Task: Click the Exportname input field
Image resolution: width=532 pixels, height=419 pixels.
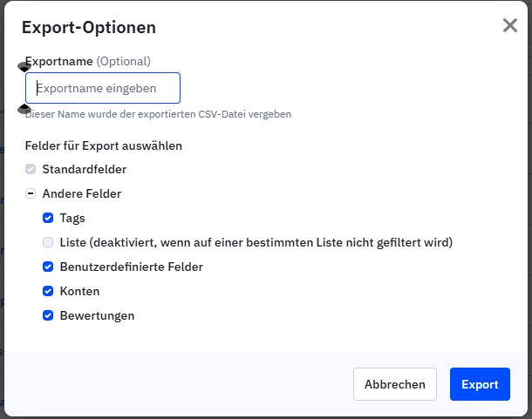Action: tap(103, 89)
